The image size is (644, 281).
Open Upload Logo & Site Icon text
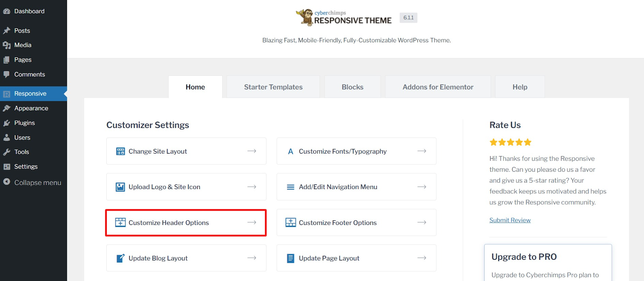[164, 187]
